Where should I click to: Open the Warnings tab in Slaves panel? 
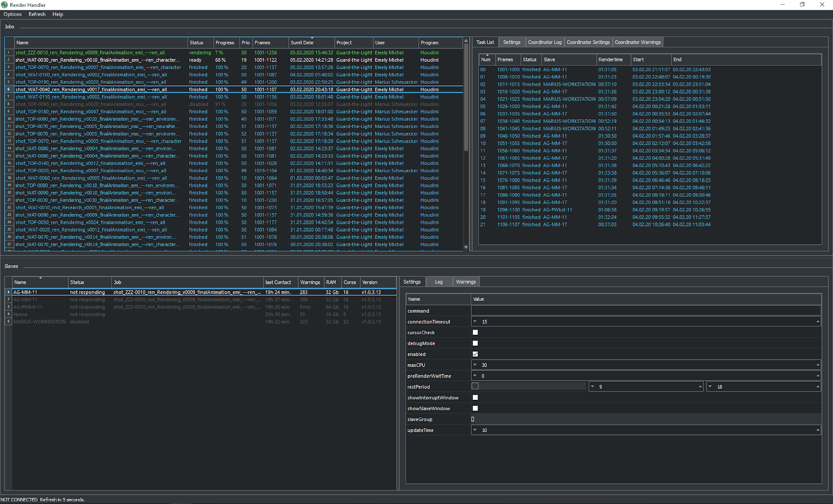[465, 282]
